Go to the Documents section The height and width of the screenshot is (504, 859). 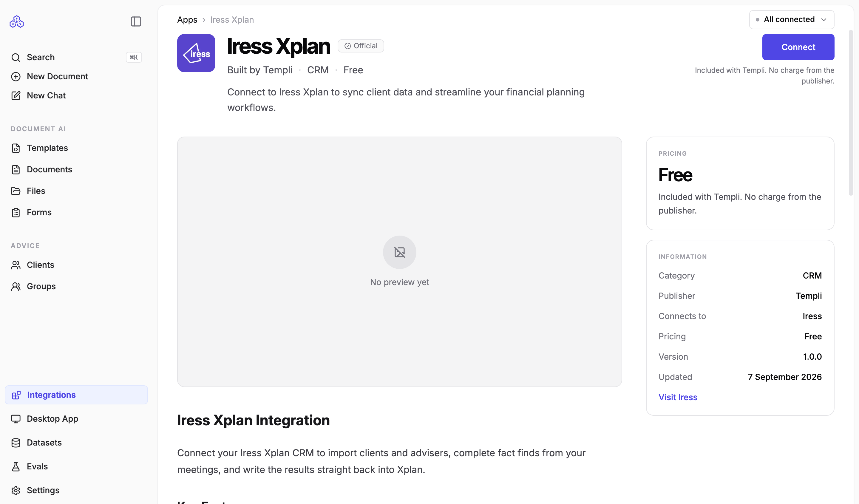pos(76,169)
